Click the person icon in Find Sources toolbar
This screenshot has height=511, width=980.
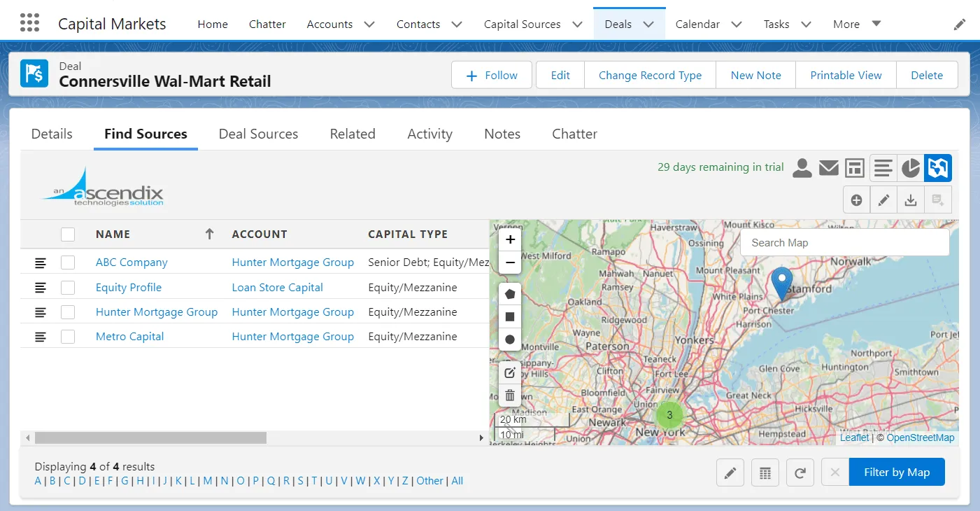802,168
